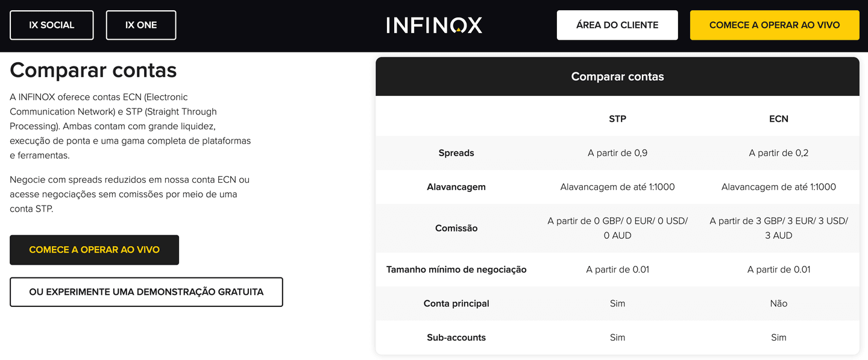
Task: Click Não under ECN for Conta principal
Action: click(x=778, y=303)
